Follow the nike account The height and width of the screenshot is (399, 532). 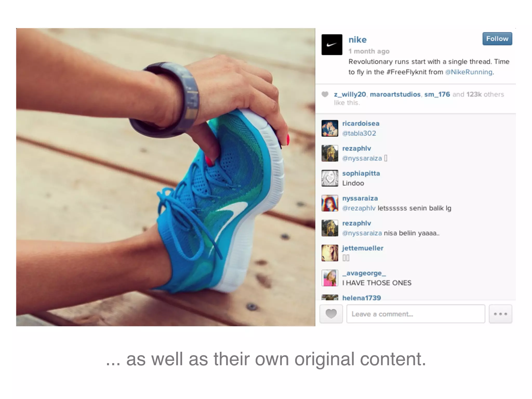497,39
